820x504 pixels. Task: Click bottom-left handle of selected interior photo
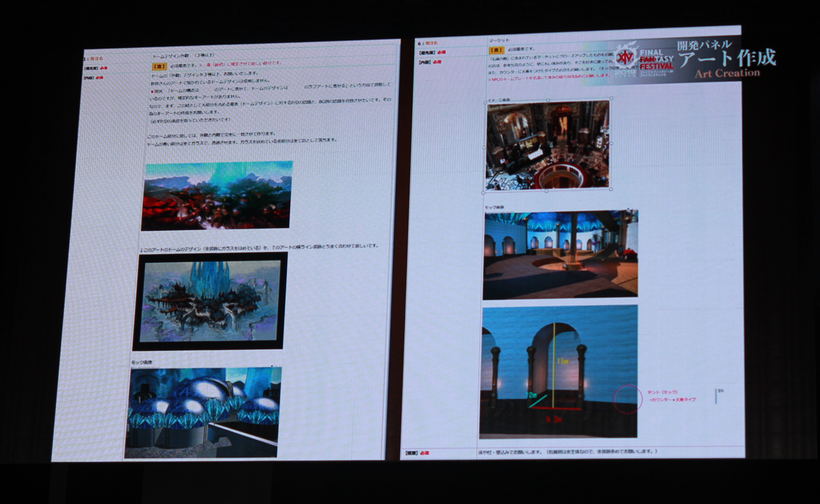coord(483,192)
